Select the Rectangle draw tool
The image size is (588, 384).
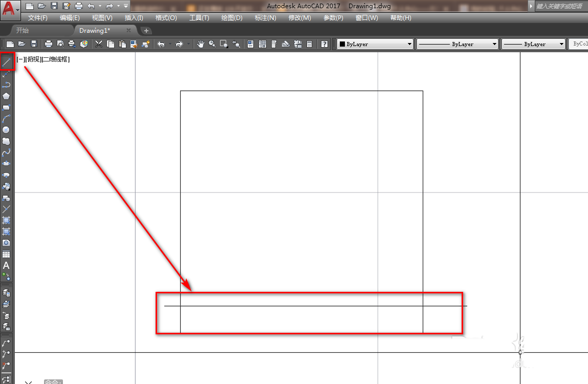point(6,108)
